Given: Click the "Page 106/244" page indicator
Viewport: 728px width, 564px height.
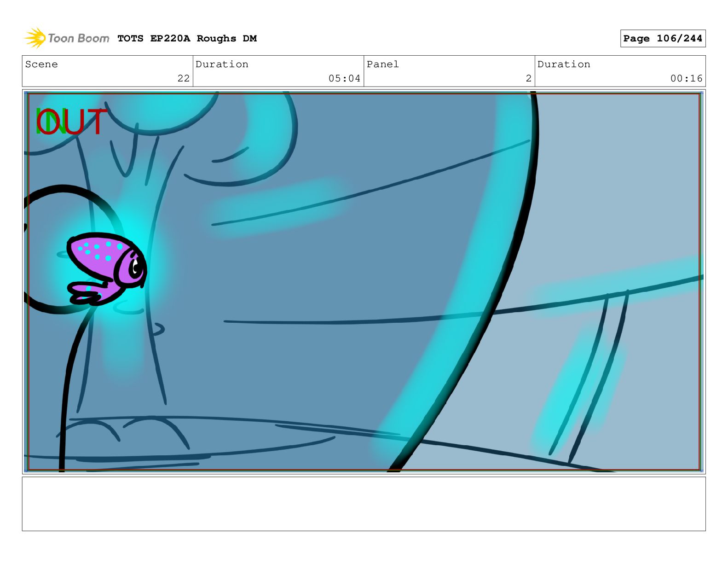Looking at the screenshot, I should click(663, 39).
